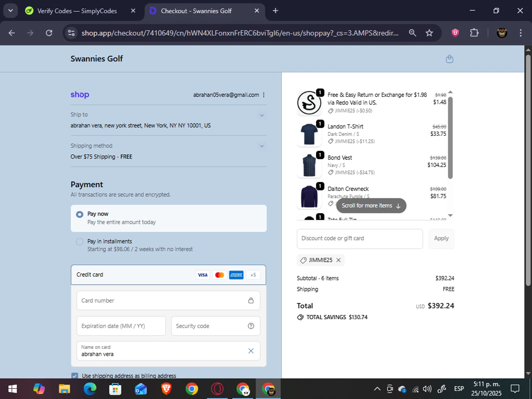The width and height of the screenshot is (532, 399).
Task: Click the TOTAL SAVINGS $130.74 text
Action: click(337, 317)
